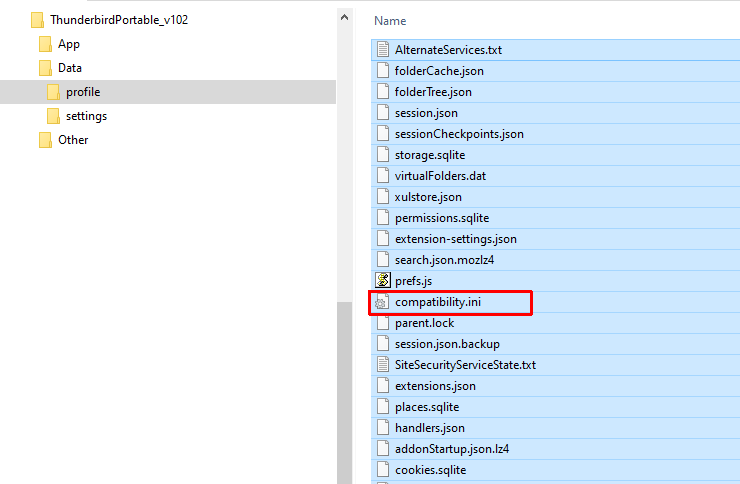Click the addonStartup.json.lz4 file icon
740x484 pixels.
coord(383,449)
